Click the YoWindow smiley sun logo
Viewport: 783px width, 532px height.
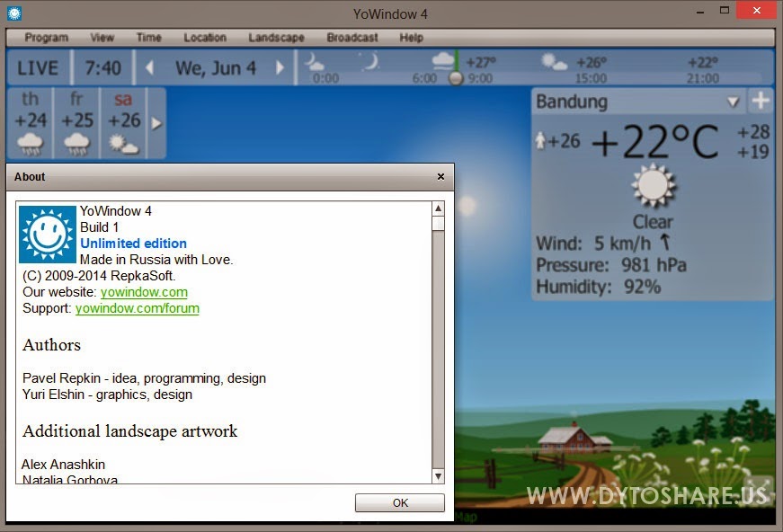(48, 234)
